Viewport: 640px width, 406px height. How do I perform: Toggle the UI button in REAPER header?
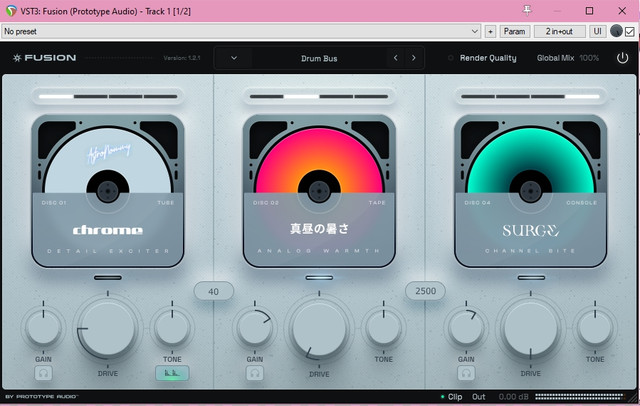pos(598,31)
